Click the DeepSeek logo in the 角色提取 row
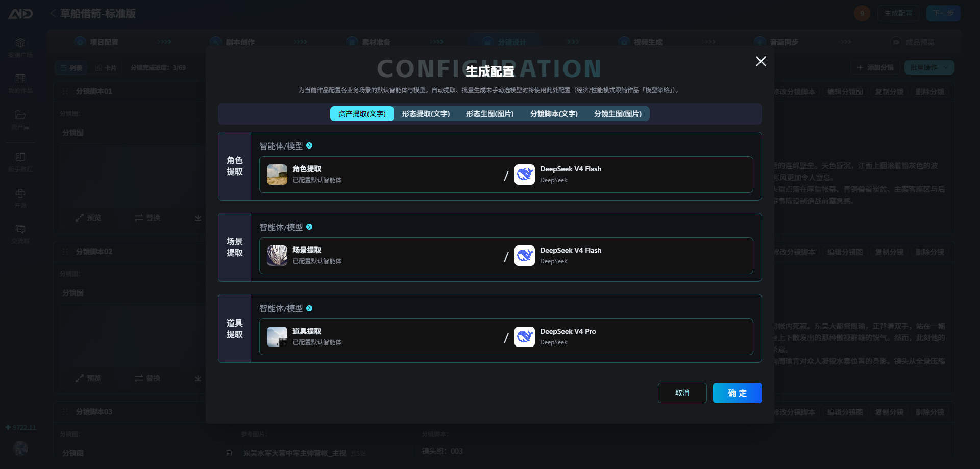 pyautogui.click(x=525, y=175)
